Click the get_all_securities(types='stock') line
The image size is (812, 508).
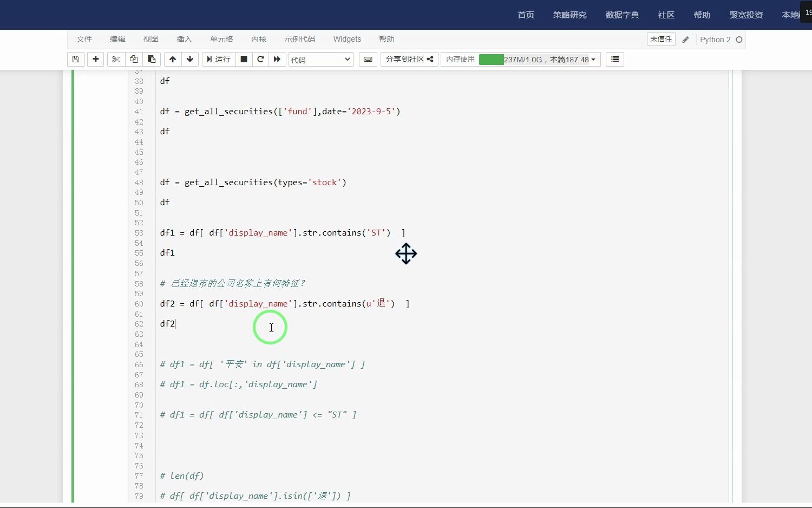click(x=253, y=183)
